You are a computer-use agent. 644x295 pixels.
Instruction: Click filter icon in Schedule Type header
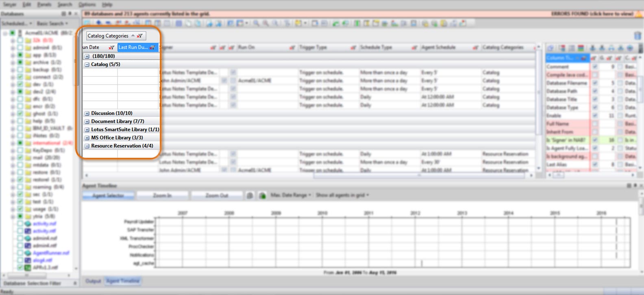pyautogui.click(x=414, y=48)
